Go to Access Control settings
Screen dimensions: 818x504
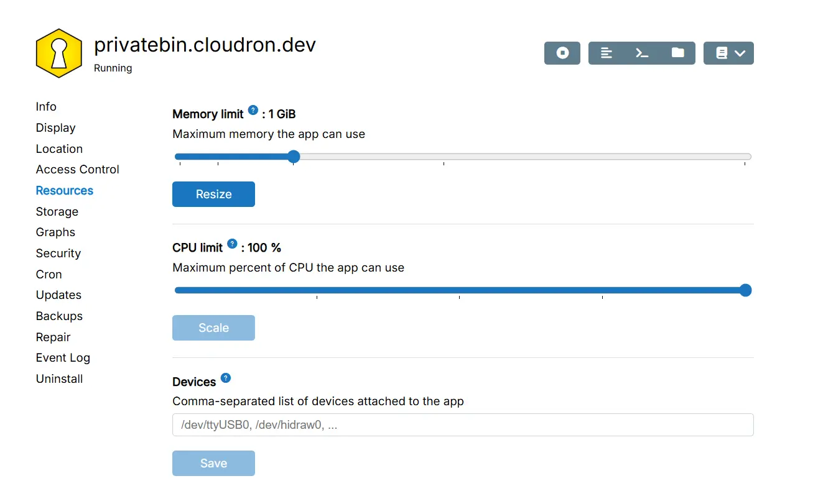[x=77, y=170]
